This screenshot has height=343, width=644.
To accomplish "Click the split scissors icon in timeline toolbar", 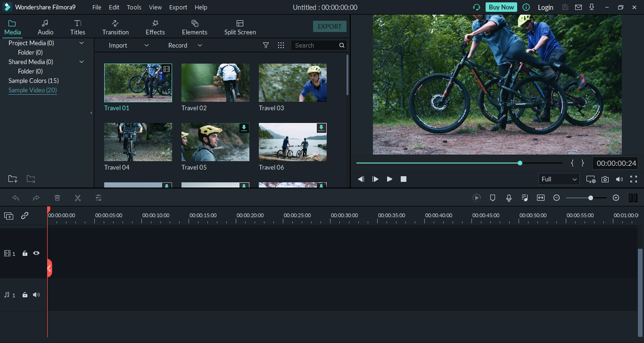I will pyautogui.click(x=78, y=198).
